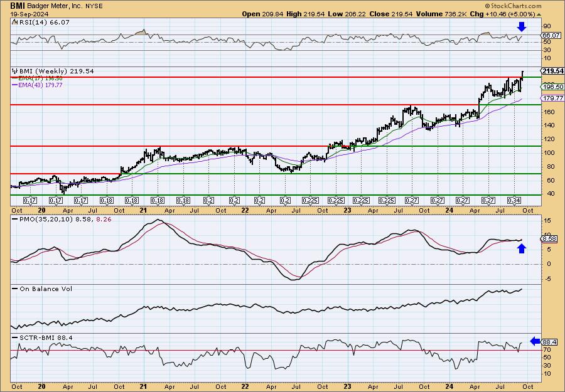Click the 19-Sep-2024 date
This screenshot has width=565, height=392.
click(28, 14)
